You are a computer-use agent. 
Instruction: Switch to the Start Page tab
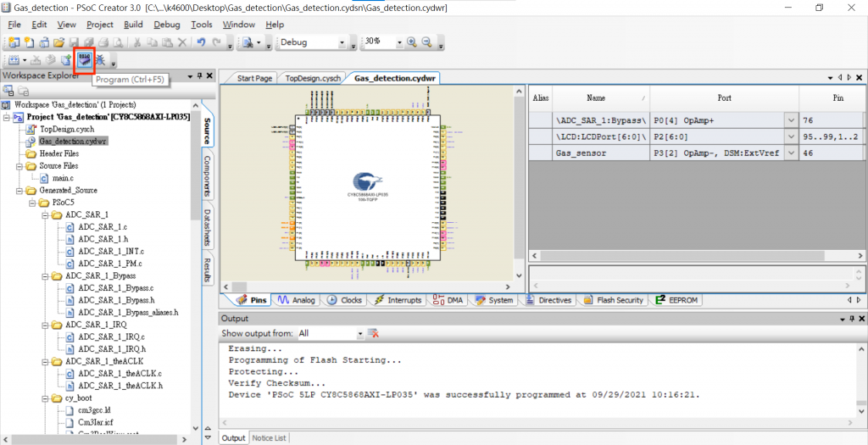point(254,79)
